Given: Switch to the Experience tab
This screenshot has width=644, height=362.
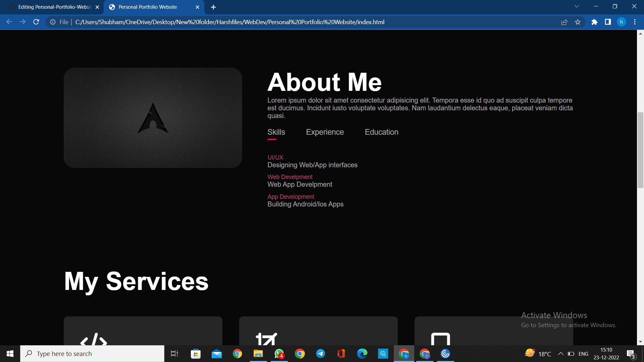Looking at the screenshot, I should [x=325, y=132].
